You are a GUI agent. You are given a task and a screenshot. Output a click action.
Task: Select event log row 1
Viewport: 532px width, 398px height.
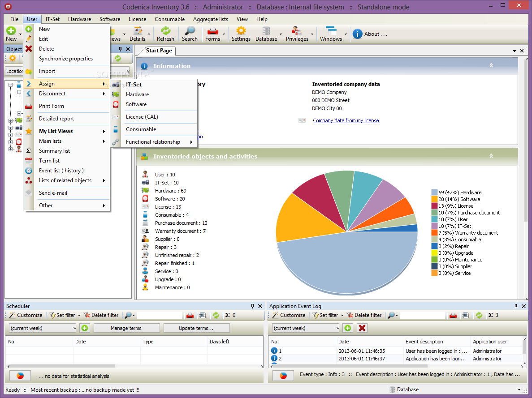coord(395,351)
